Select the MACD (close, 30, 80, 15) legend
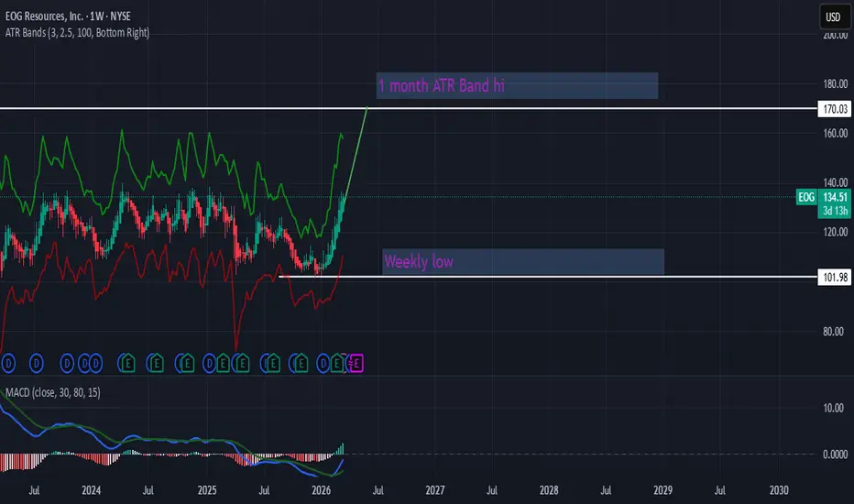Image resolution: width=854 pixels, height=504 pixels. tap(53, 392)
